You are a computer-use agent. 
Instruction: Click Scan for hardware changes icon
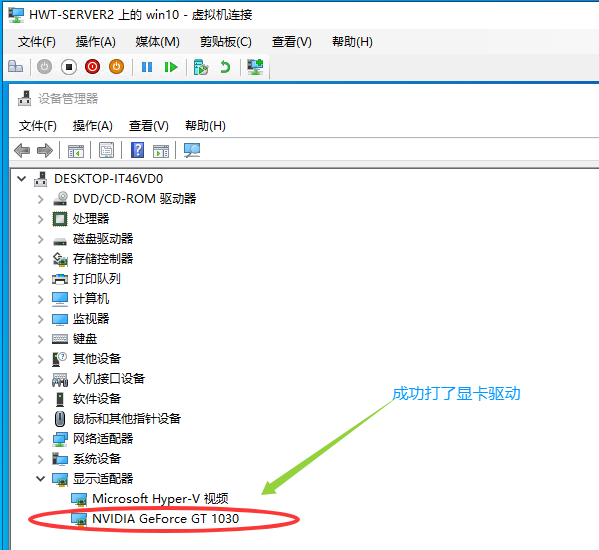pyautogui.click(x=192, y=150)
